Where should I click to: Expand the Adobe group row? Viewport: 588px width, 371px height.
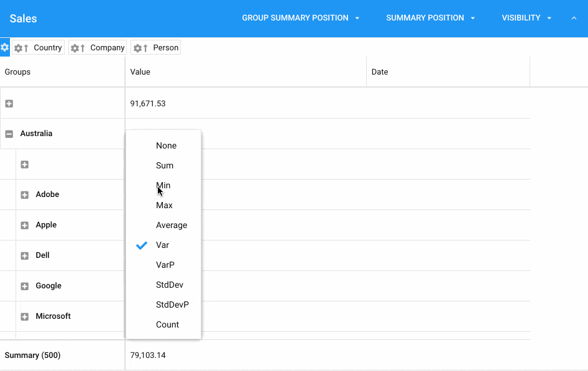[25, 195]
